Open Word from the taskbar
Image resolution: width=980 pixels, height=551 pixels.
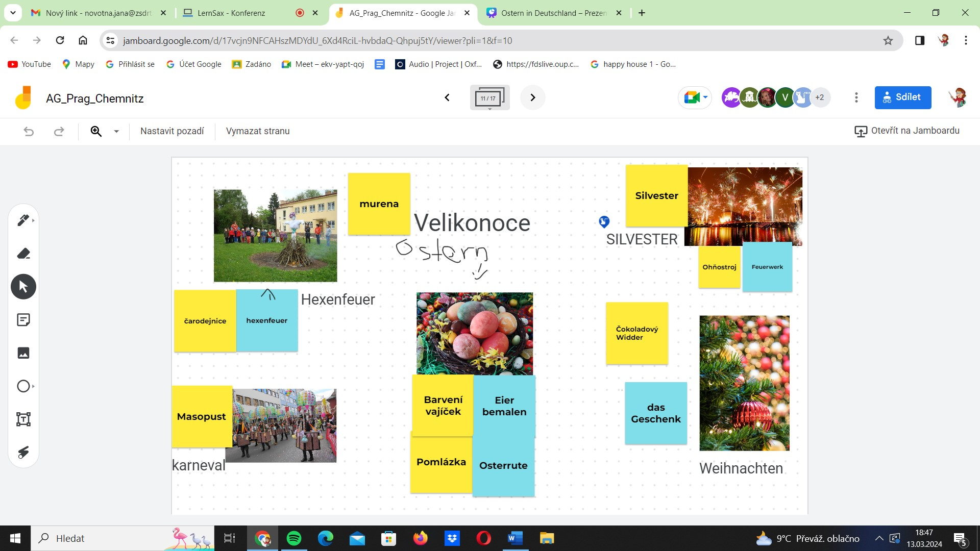[515, 538]
